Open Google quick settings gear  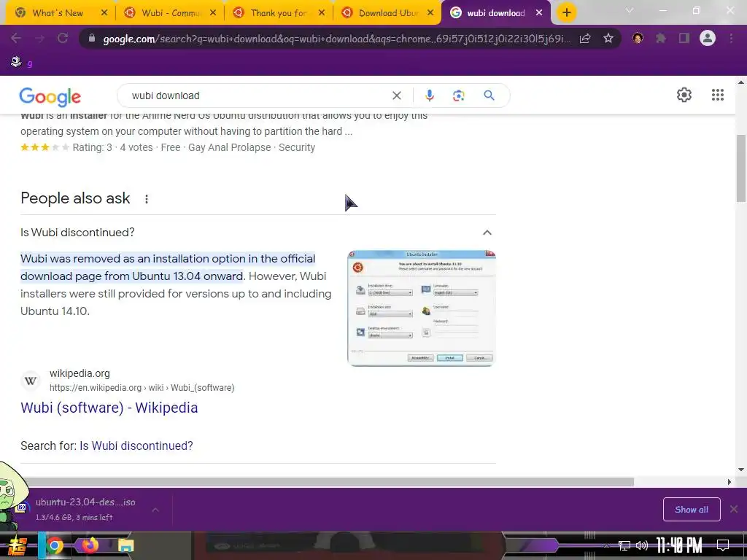684,95
